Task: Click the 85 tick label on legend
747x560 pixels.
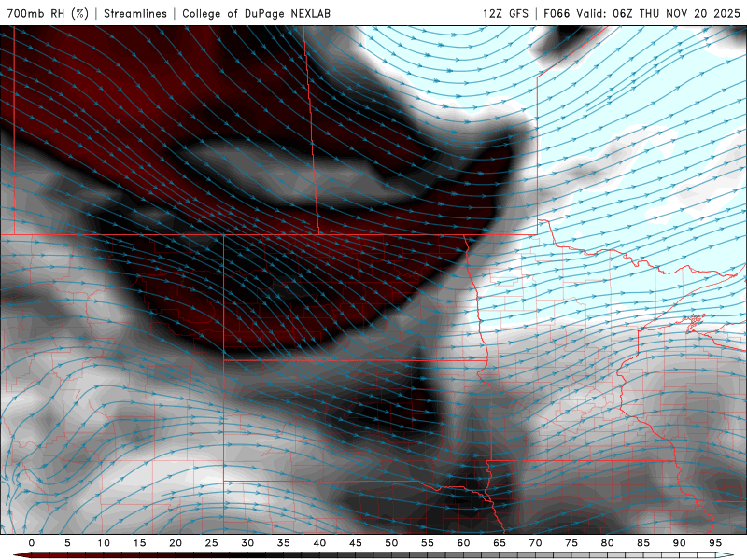Action: (x=643, y=543)
